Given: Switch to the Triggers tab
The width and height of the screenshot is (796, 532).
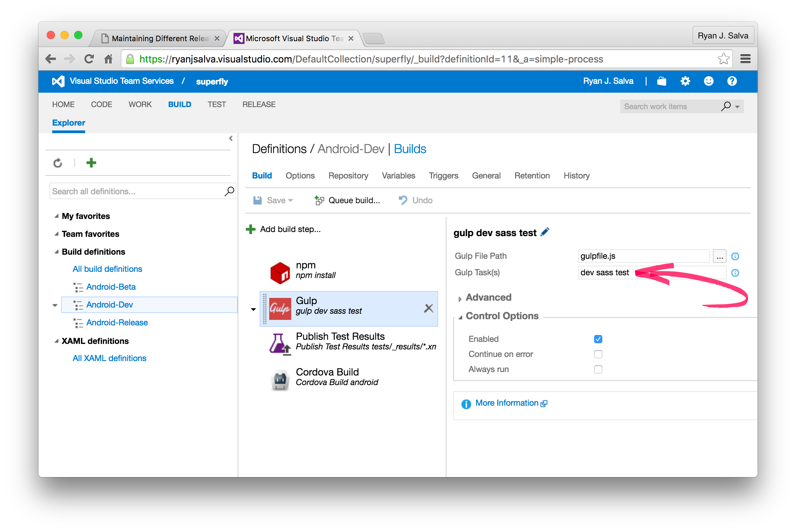Looking at the screenshot, I should pos(443,176).
